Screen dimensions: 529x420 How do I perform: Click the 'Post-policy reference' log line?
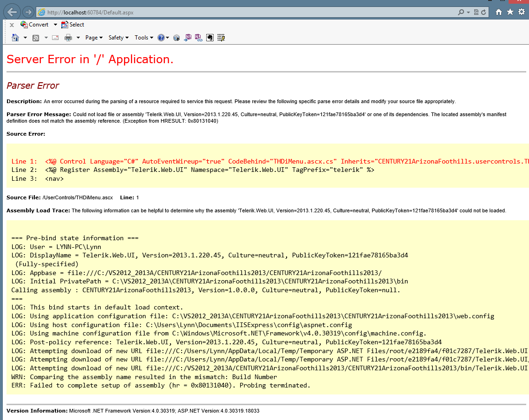[226, 342]
